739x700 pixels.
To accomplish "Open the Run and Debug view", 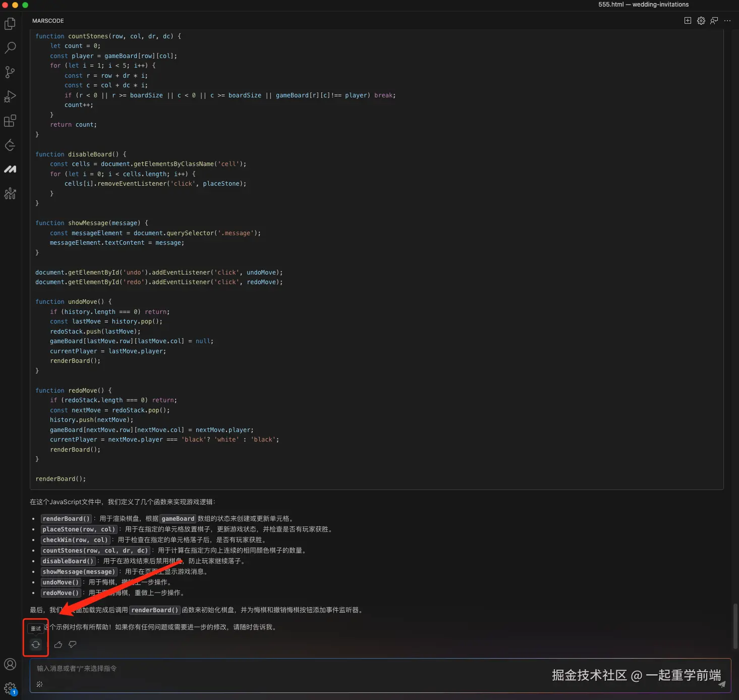I will click(10, 96).
